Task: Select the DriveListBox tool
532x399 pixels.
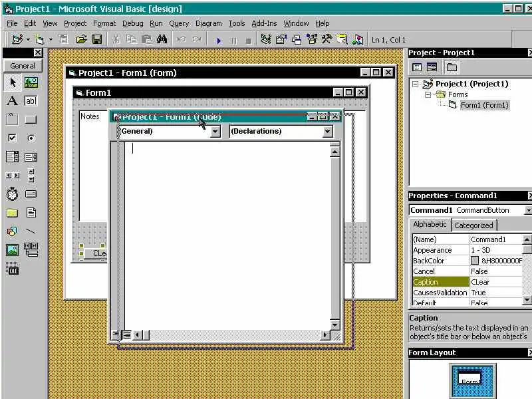Action: [x=31, y=194]
